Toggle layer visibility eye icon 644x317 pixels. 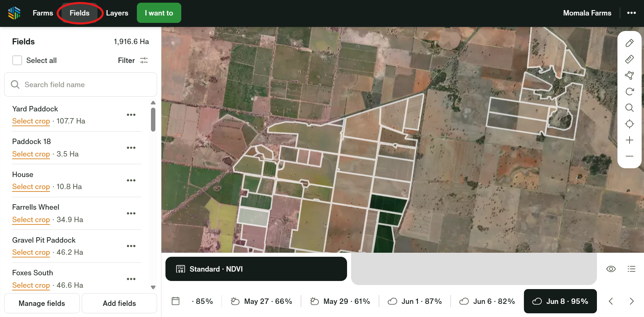coord(611,269)
